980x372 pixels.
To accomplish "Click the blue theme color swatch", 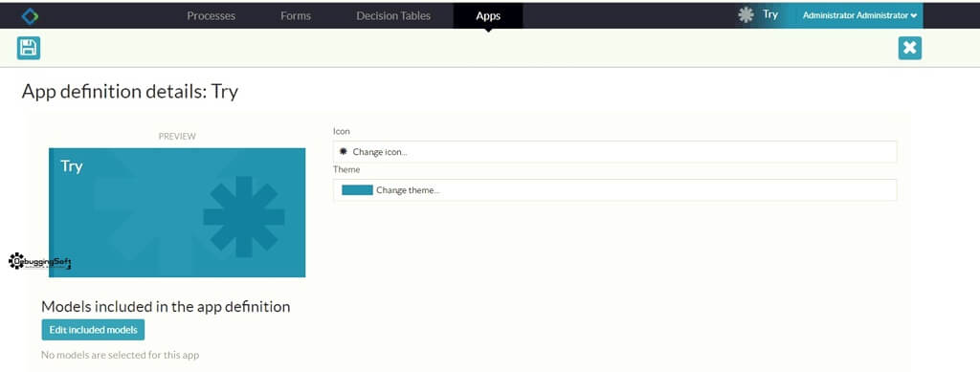I will point(358,190).
